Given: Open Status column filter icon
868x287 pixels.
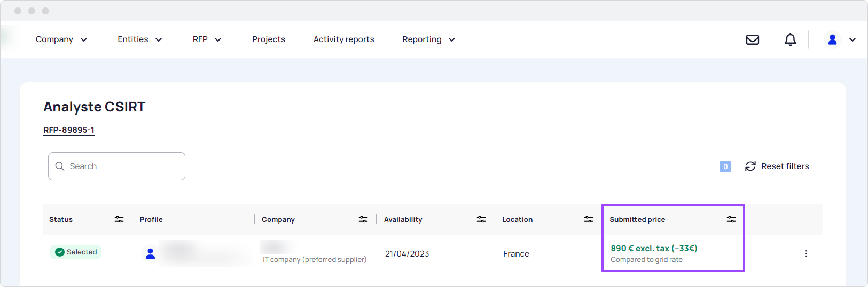Looking at the screenshot, I should tap(119, 219).
